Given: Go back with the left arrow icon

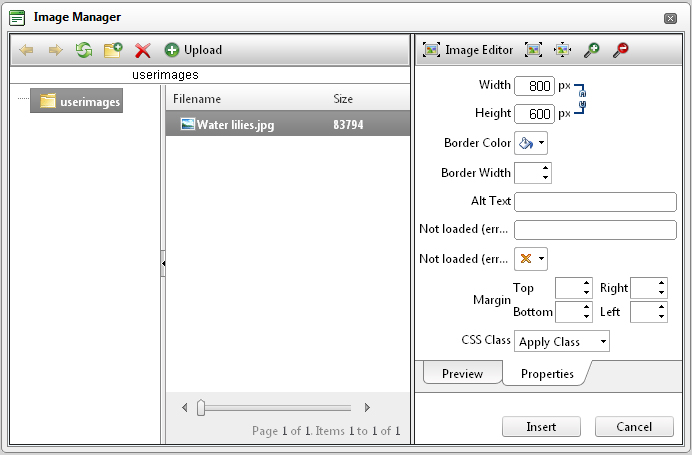Looking at the screenshot, I should pyautogui.click(x=26, y=50).
